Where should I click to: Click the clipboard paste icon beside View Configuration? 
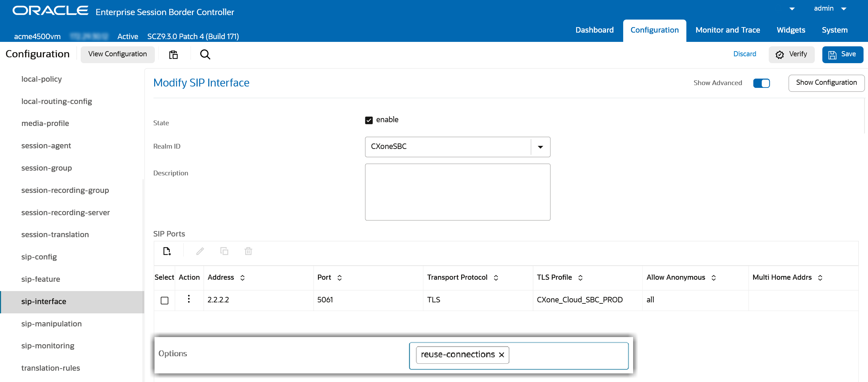click(173, 54)
